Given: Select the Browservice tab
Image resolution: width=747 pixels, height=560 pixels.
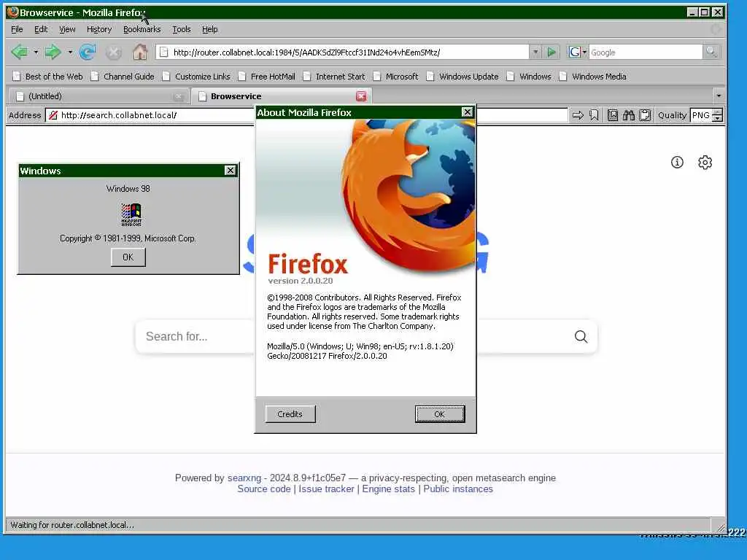Looking at the screenshot, I should click(282, 96).
